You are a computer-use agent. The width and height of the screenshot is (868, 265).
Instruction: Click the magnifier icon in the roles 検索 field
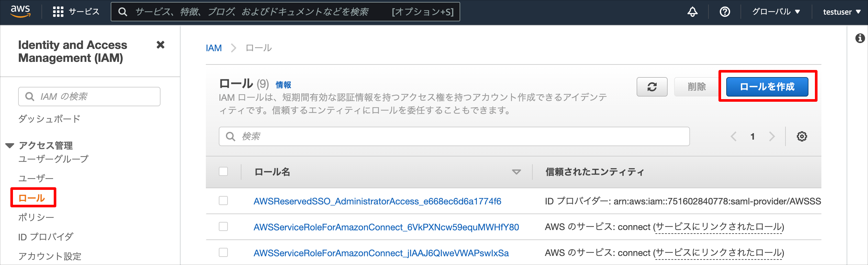point(230,136)
